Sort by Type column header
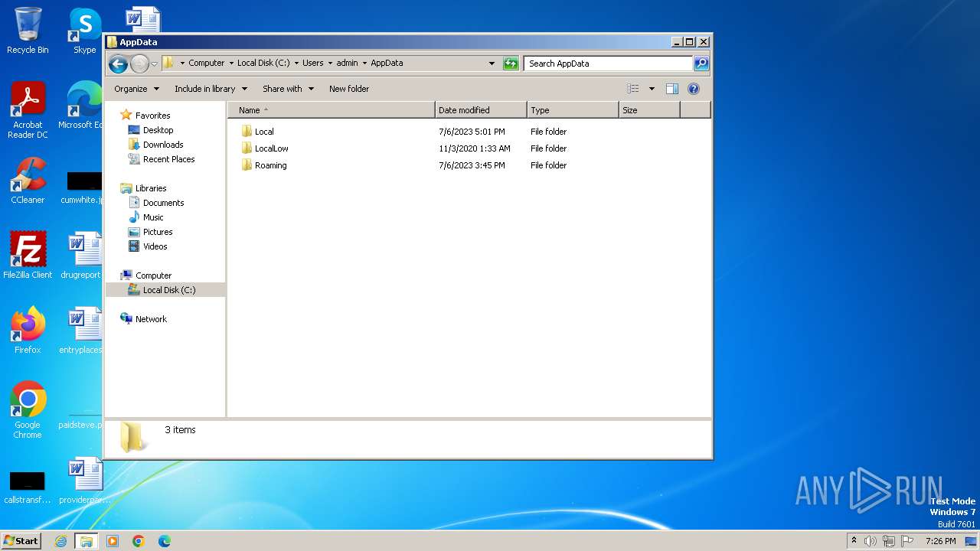 point(573,110)
